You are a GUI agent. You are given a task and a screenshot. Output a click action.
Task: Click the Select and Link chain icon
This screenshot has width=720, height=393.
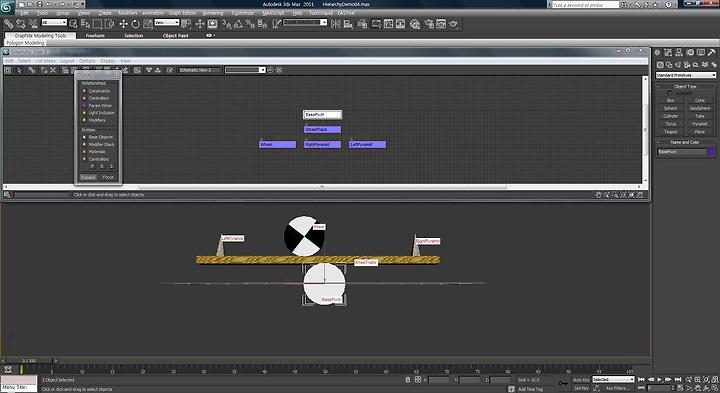[9, 23]
